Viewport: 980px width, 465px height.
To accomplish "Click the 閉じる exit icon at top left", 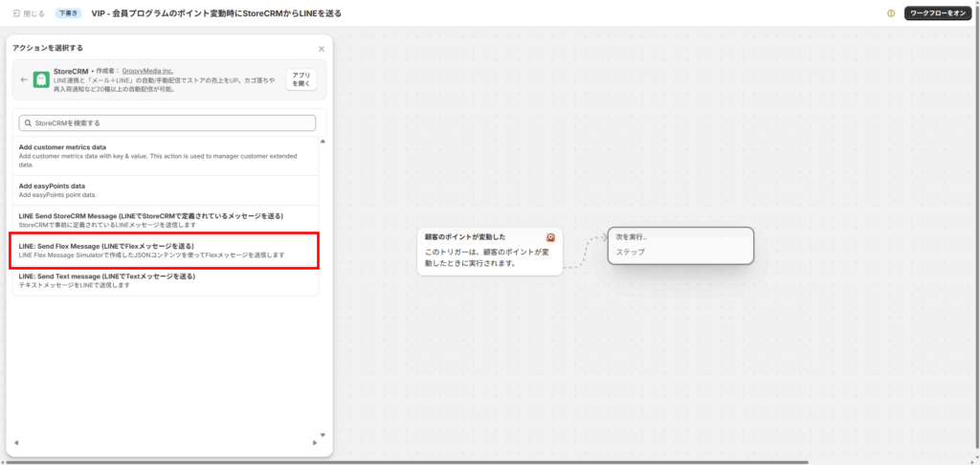I will point(16,13).
